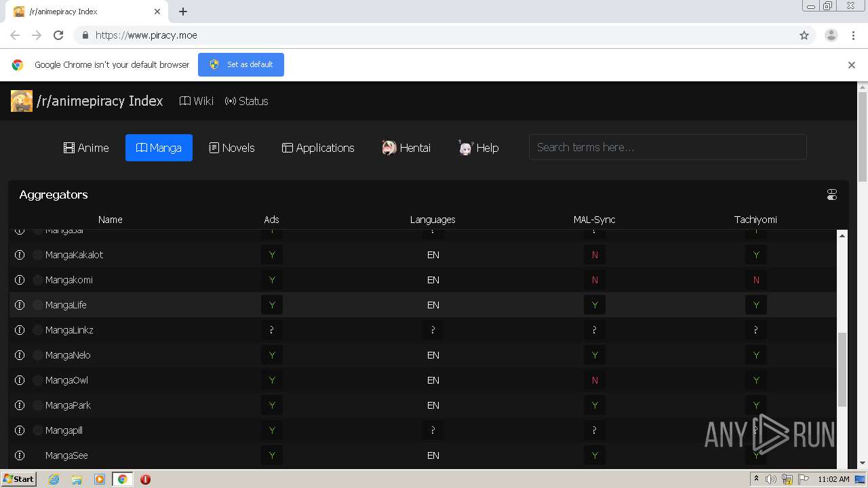
Task: Open MangaKakalot site link
Action: (x=75, y=255)
